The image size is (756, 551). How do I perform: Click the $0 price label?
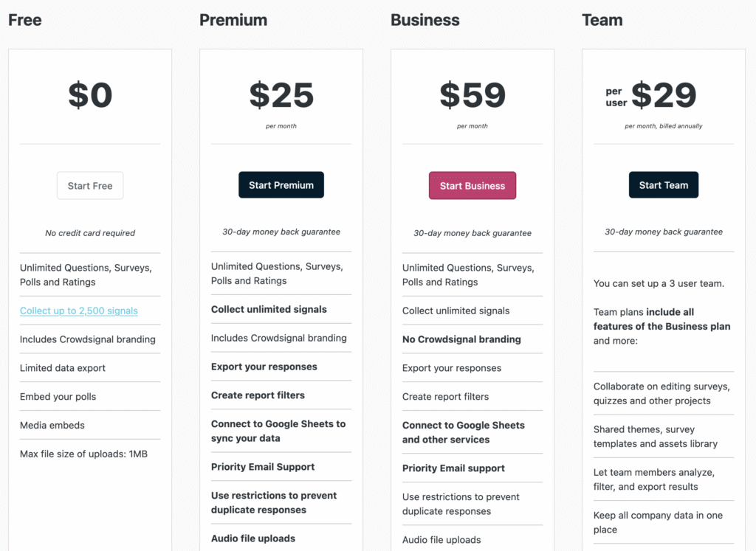[x=90, y=94]
